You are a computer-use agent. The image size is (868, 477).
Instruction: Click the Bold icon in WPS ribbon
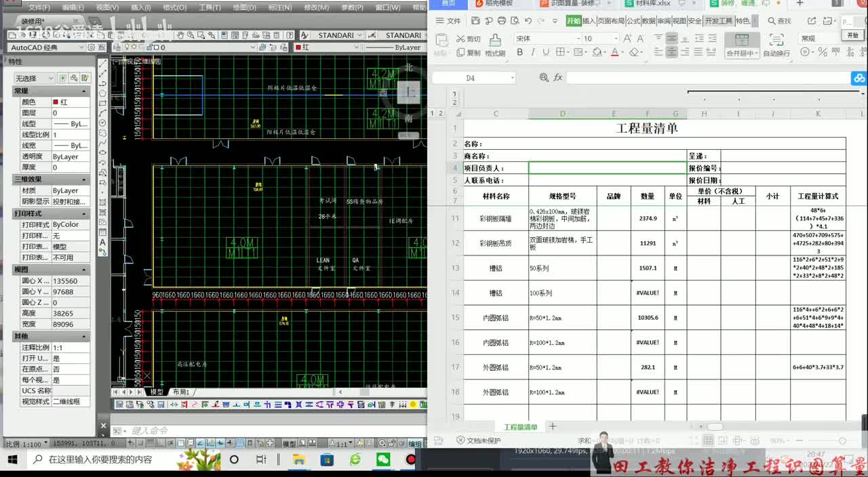520,52
